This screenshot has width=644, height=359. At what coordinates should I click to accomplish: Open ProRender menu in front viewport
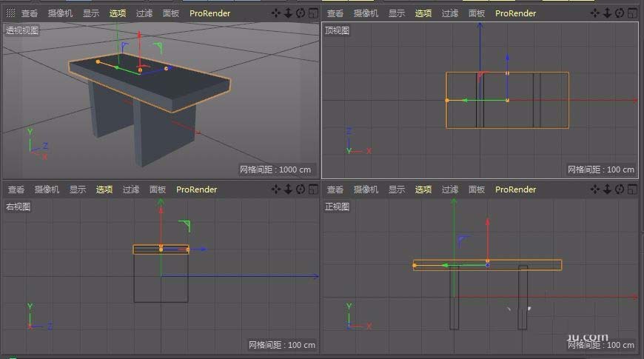pyautogui.click(x=515, y=189)
